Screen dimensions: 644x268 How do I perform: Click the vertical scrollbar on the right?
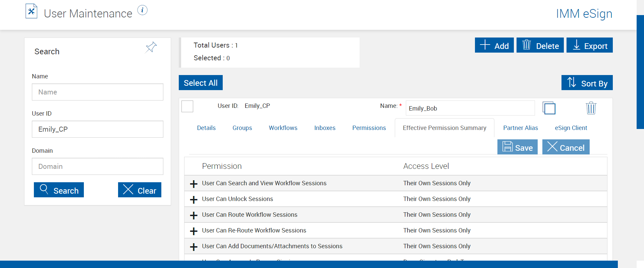click(x=640, y=72)
